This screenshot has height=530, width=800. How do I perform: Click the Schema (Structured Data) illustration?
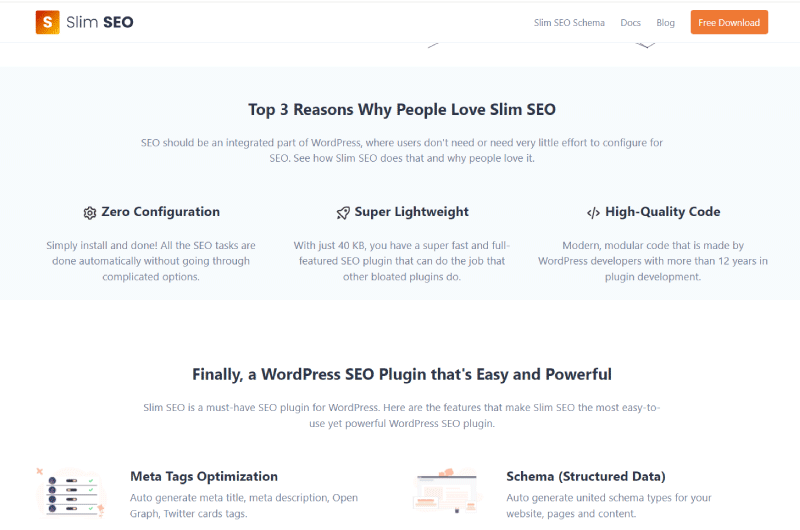(x=447, y=491)
